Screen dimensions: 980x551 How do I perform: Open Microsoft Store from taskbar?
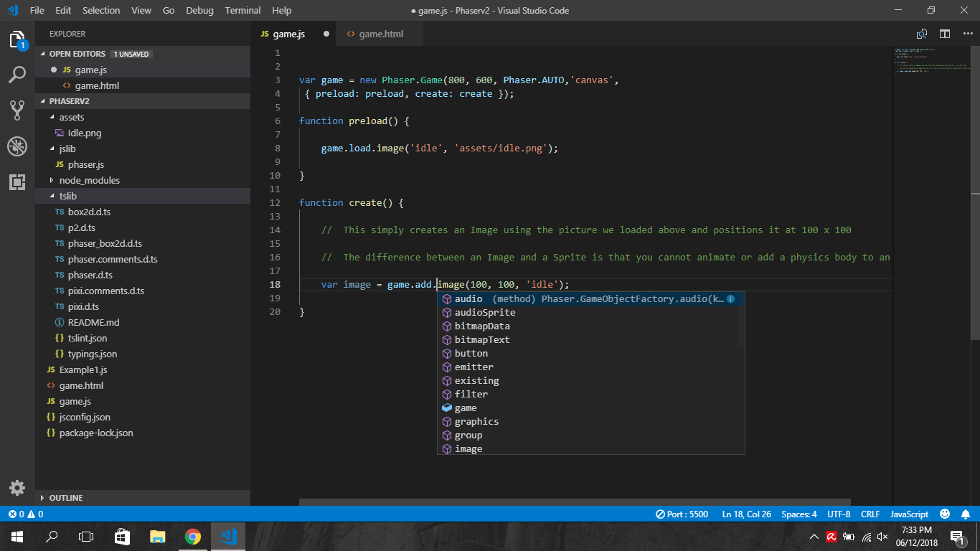[x=122, y=536]
